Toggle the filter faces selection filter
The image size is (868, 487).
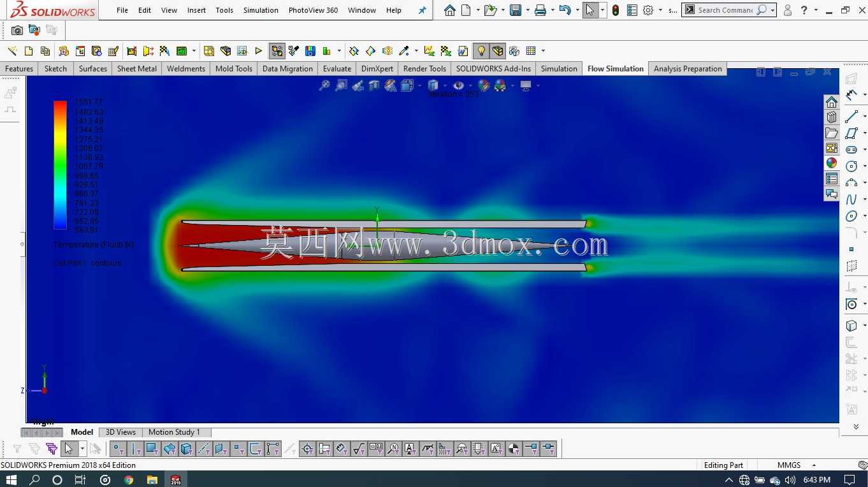pos(152,449)
